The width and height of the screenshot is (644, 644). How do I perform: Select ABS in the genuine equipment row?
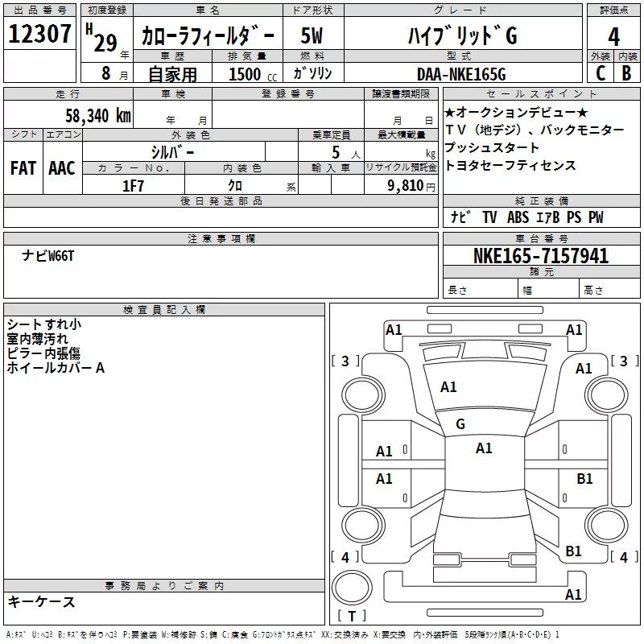[518, 217]
